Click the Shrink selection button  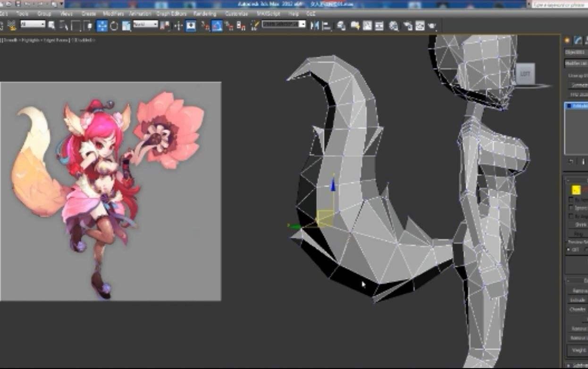[x=579, y=224]
